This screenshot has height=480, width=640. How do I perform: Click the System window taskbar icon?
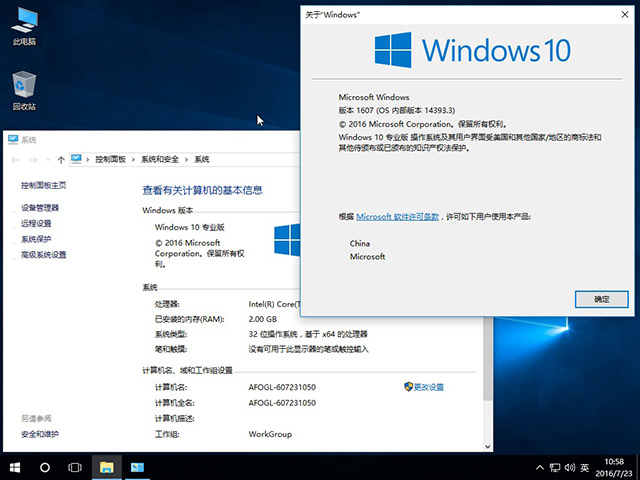[x=136, y=467]
